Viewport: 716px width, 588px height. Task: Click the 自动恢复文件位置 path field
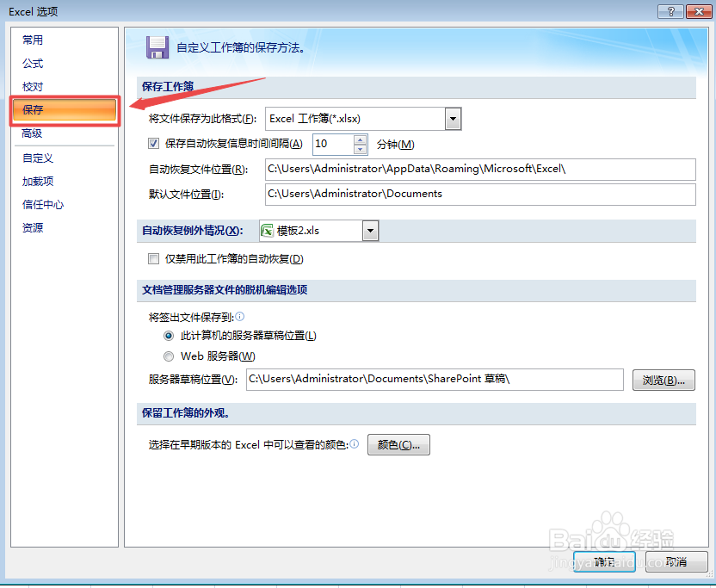(480, 169)
